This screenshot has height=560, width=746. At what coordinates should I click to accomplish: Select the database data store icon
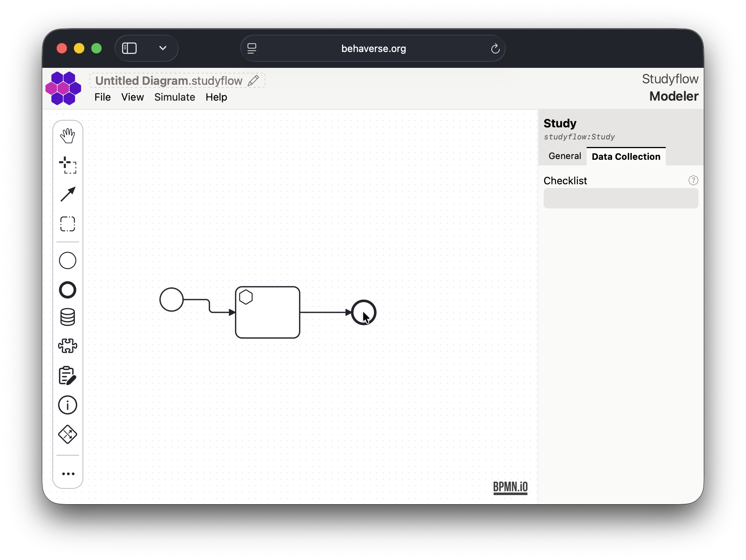click(x=68, y=317)
